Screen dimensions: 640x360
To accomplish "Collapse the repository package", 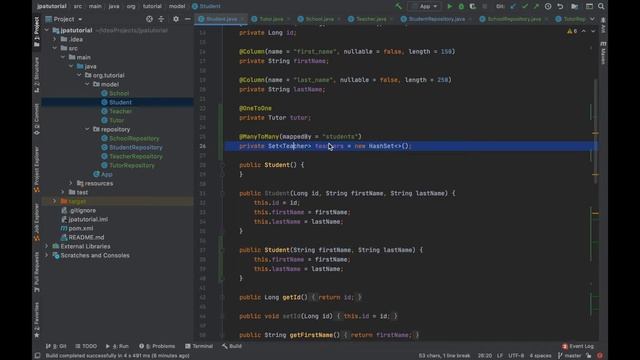I will pyautogui.click(x=87, y=129).
